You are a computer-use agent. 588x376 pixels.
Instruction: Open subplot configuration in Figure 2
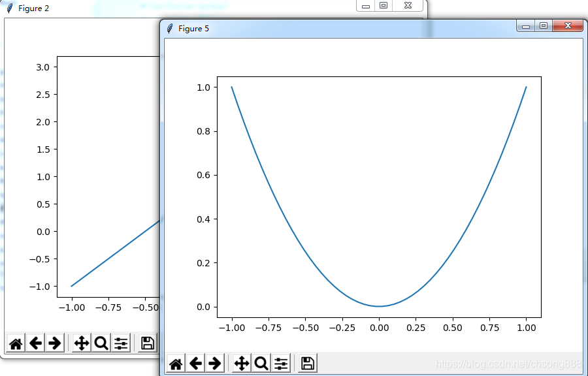[x=121, y=342]
